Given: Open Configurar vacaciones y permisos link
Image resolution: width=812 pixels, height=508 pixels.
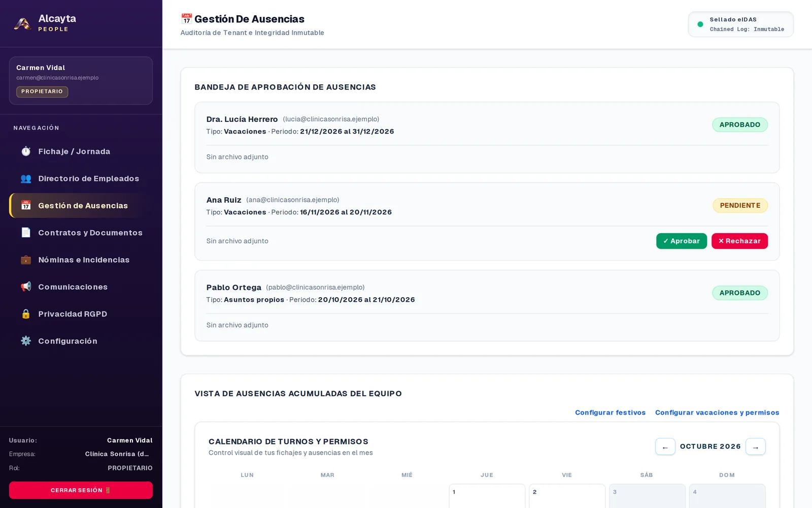Looking at the screenshot, I should tap(717, 412).
